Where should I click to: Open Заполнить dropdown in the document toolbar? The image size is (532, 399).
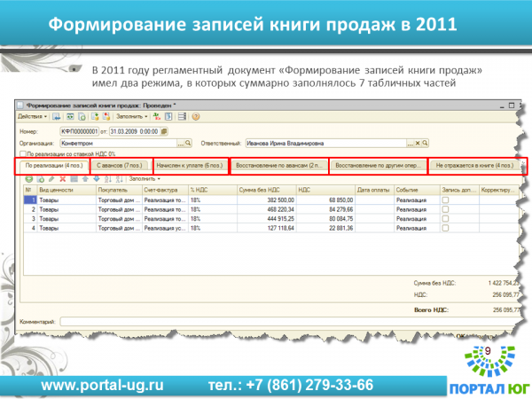click(132, 116)
